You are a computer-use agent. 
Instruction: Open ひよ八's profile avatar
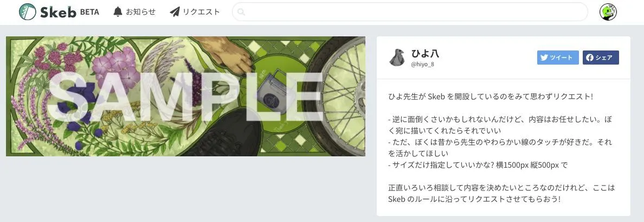[x=397, y=58]
